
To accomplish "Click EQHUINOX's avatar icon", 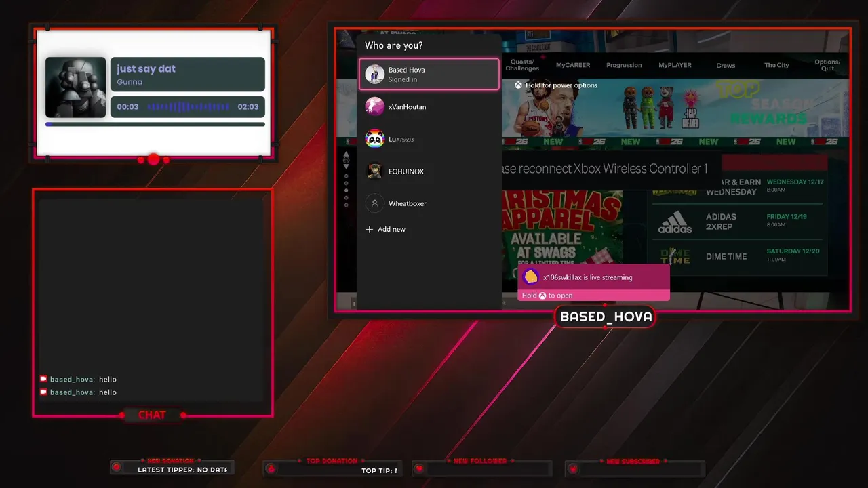I will tap(375, 171).
